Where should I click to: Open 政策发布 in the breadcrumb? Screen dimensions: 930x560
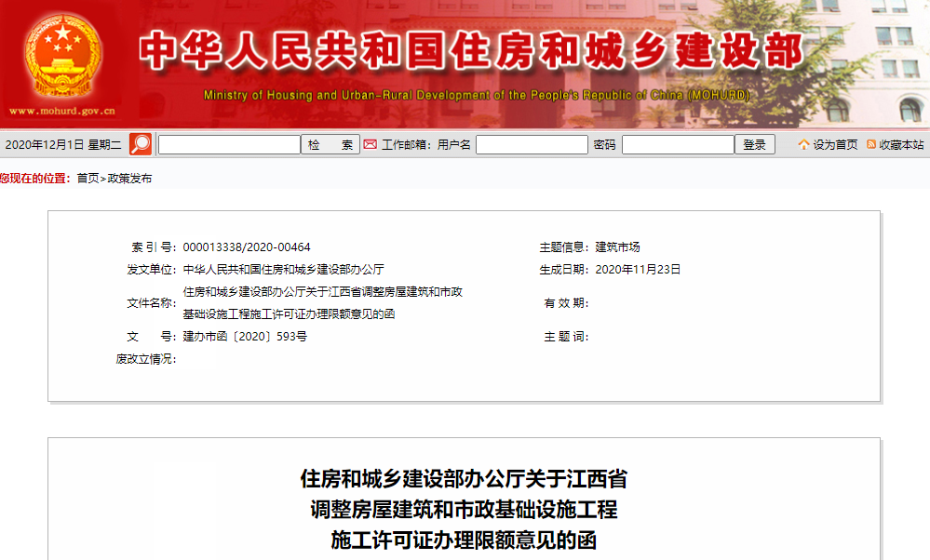point(129,178)
